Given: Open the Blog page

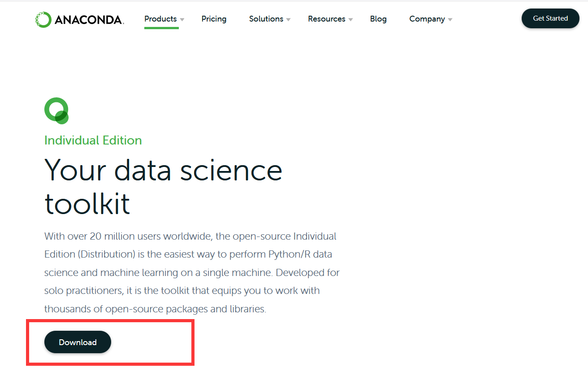Looking at the screenshot, I should 378,19.
